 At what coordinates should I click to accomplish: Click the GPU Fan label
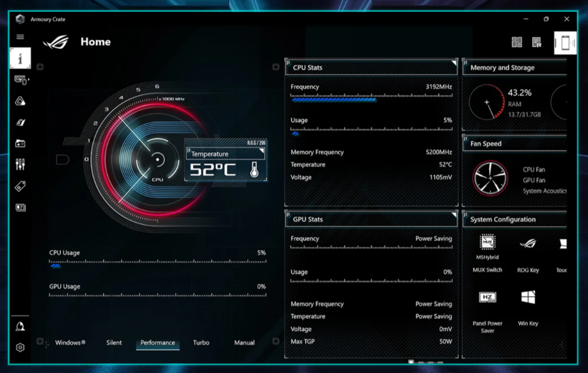[x=534, y=180]
